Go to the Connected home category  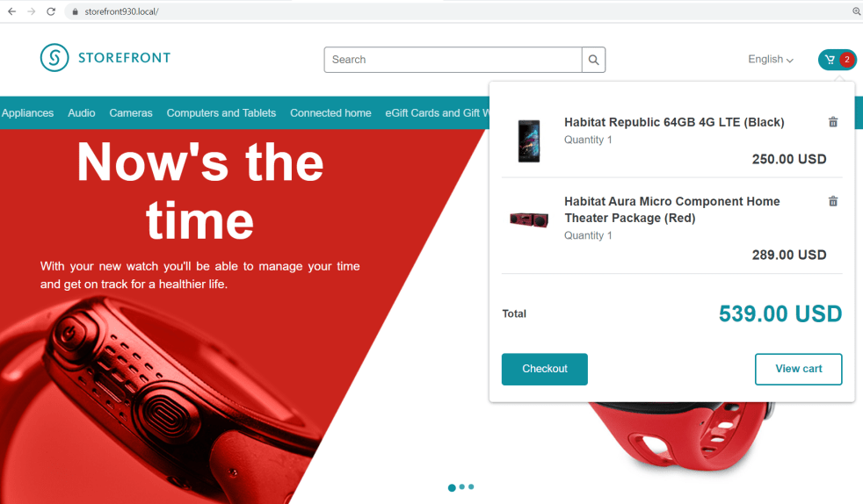tap(330, 112)
